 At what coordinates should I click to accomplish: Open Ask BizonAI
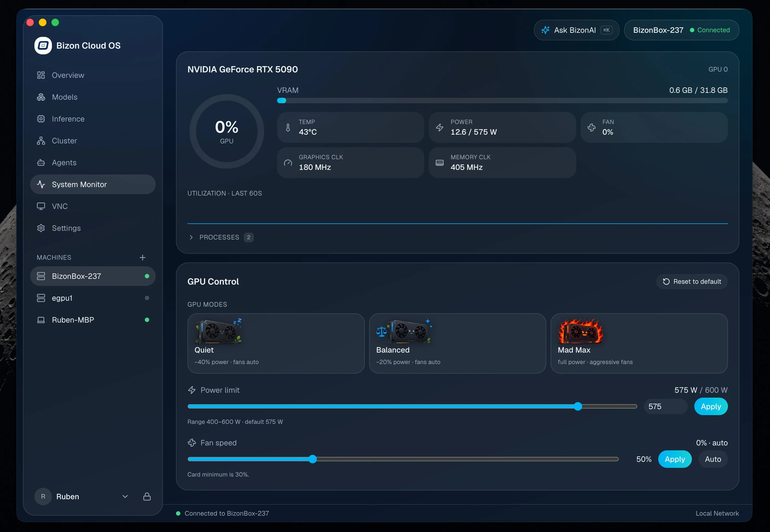pos(577,30)
